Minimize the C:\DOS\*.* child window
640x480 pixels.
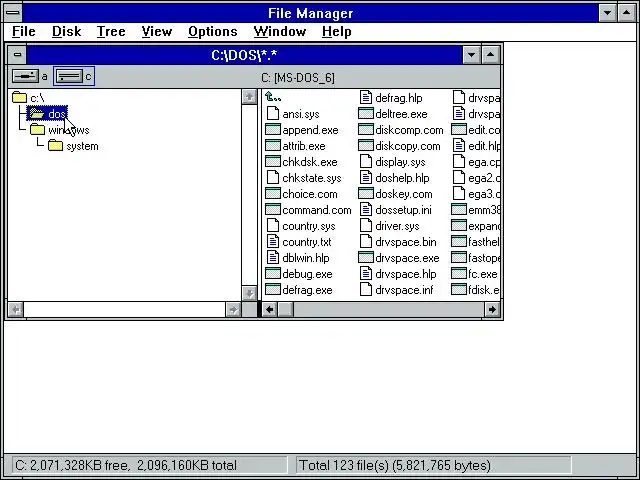pyautogui.click(x=471, y=54)
